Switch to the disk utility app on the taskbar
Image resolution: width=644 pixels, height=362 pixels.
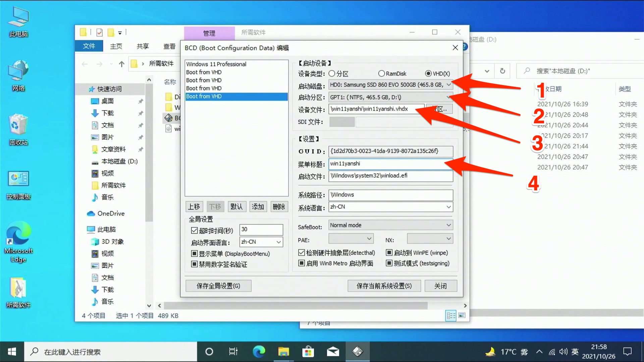(x=358, y=352)
